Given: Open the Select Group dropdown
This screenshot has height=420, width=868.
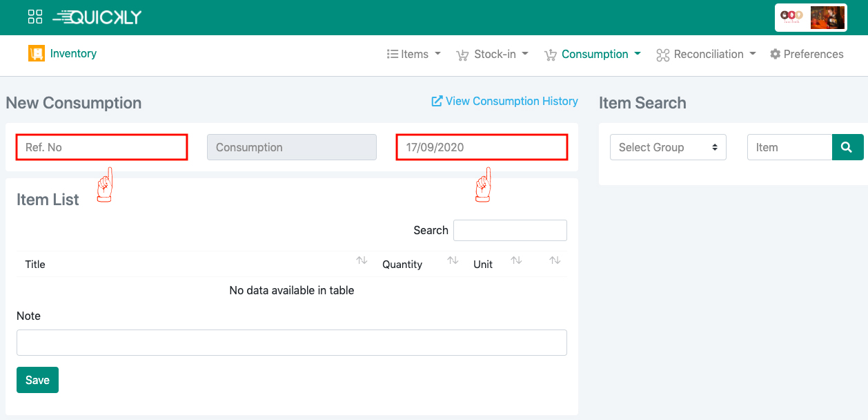Looking at the screenshot, I should tap(667, 147).
